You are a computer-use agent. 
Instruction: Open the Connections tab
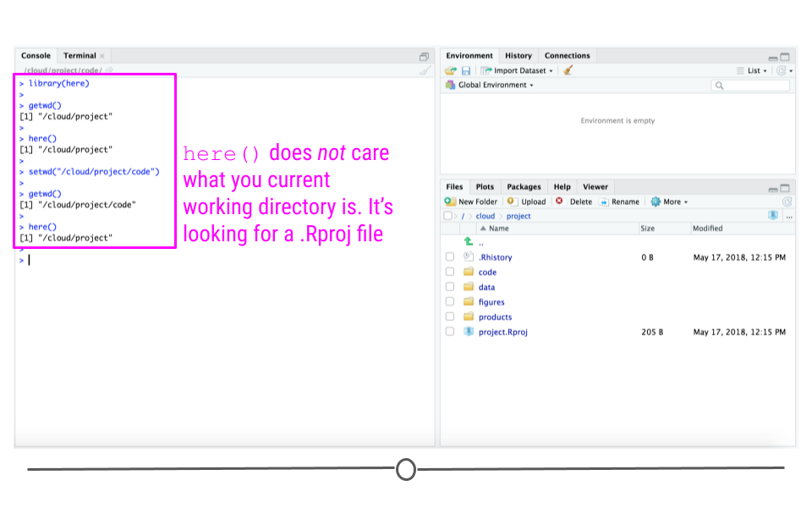click(x=567, y=56)
